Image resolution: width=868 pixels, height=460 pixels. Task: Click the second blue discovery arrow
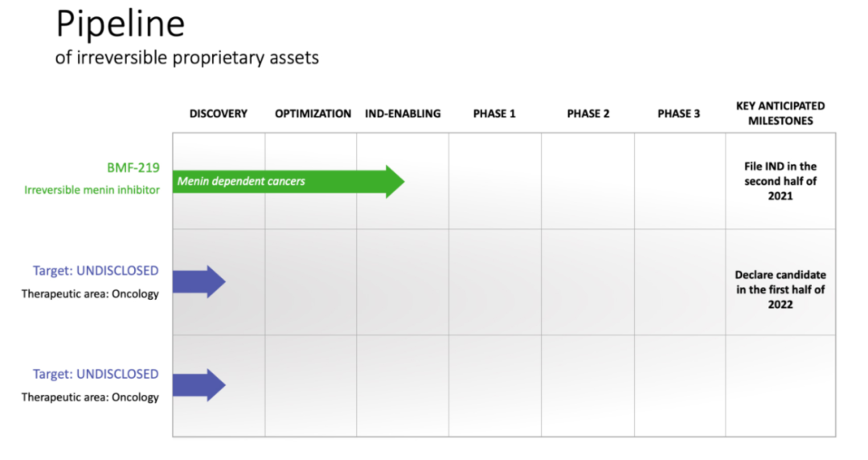click(x=199, y=385)
